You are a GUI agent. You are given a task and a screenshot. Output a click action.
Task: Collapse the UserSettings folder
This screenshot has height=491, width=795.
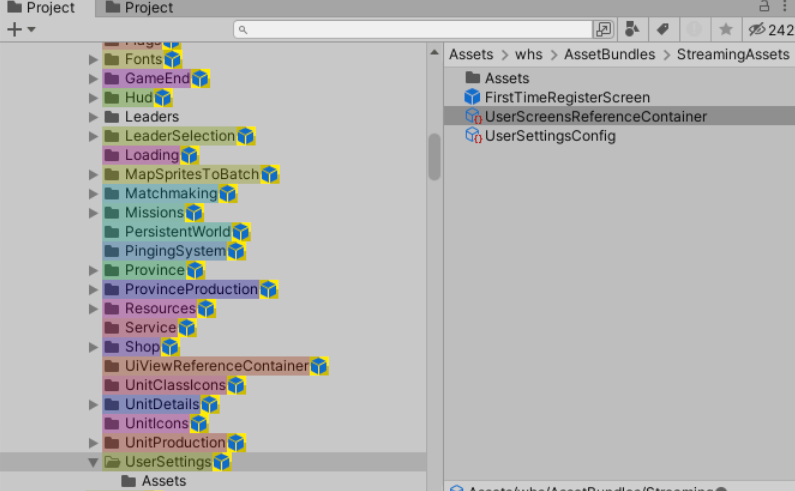coord(93,462)
